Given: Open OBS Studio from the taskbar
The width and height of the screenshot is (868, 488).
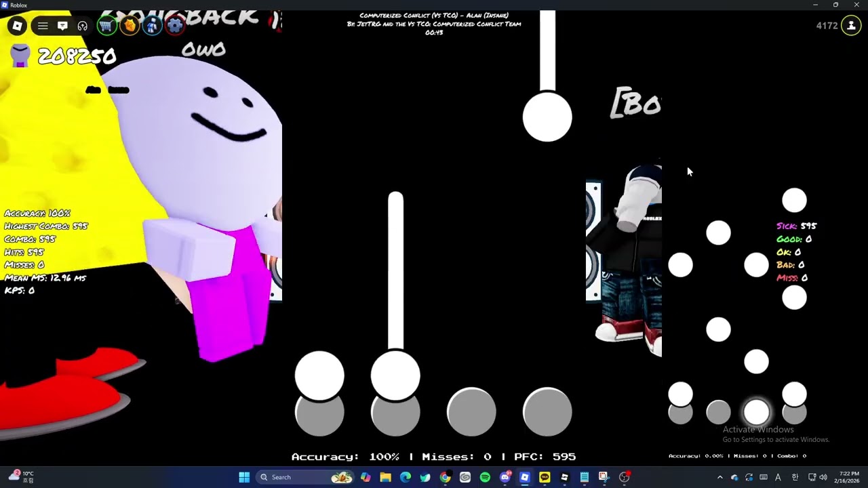Looking at the screenshot, I should tap(624, 477).
